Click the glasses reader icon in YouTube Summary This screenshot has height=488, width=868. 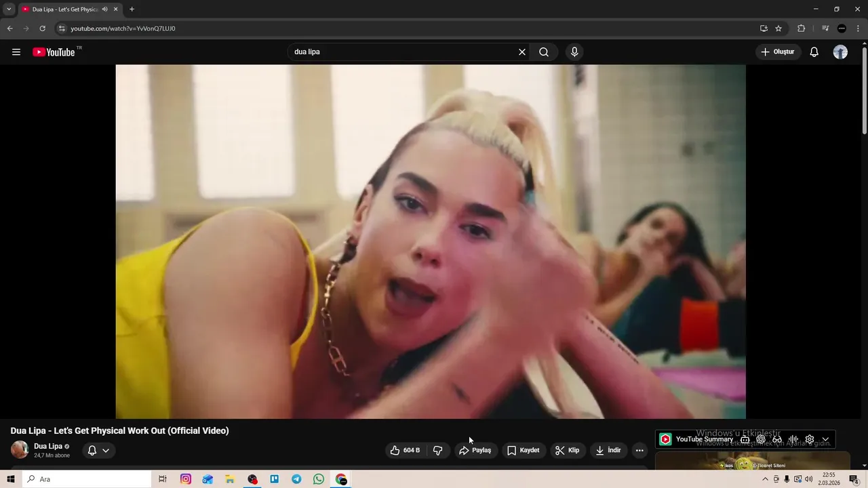(x=777, y=439)
